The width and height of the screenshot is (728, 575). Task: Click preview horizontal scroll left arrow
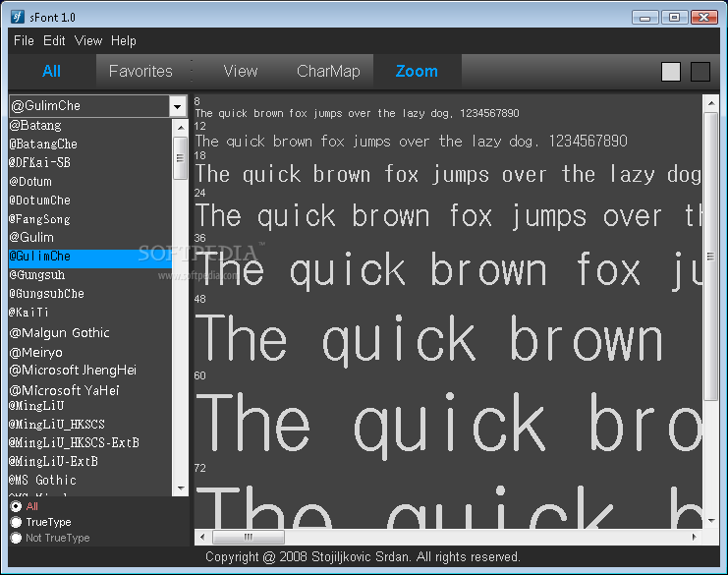pyautogui.click(x=202, y=538)
